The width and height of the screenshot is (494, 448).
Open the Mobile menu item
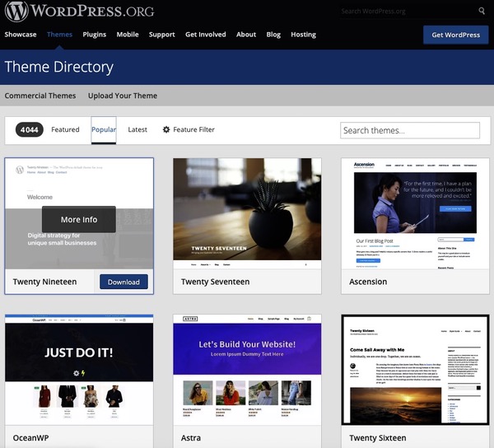[128, 35]
